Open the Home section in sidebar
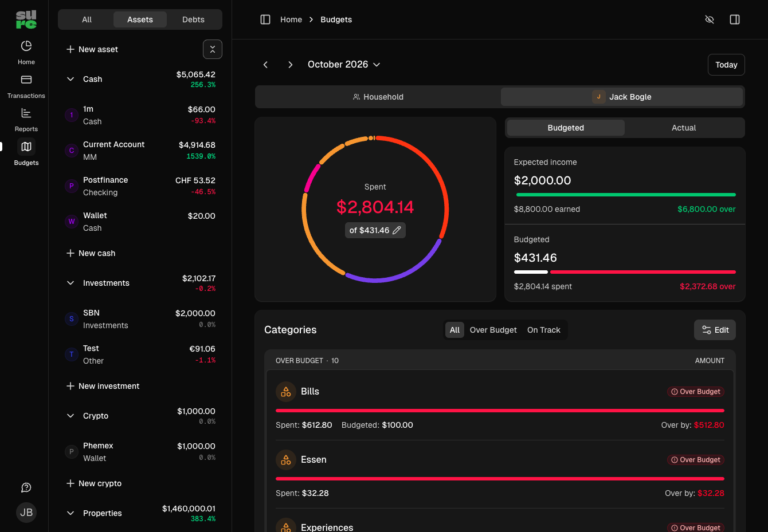Image resolution: width=768 pixels, height=532 pixels. pyautogui.click(x=26, y=53)
